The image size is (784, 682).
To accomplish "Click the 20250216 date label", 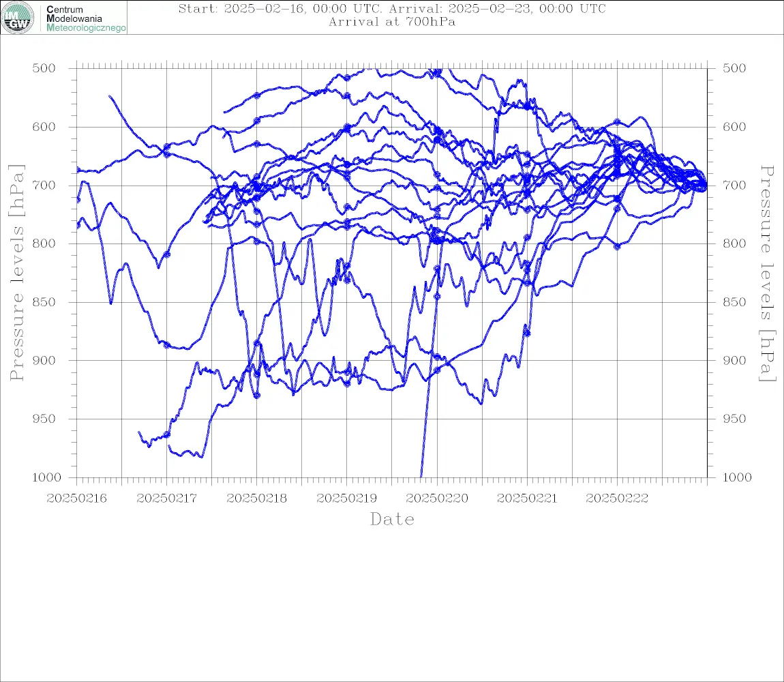I will pyautogui.click(x=76, y=499).
